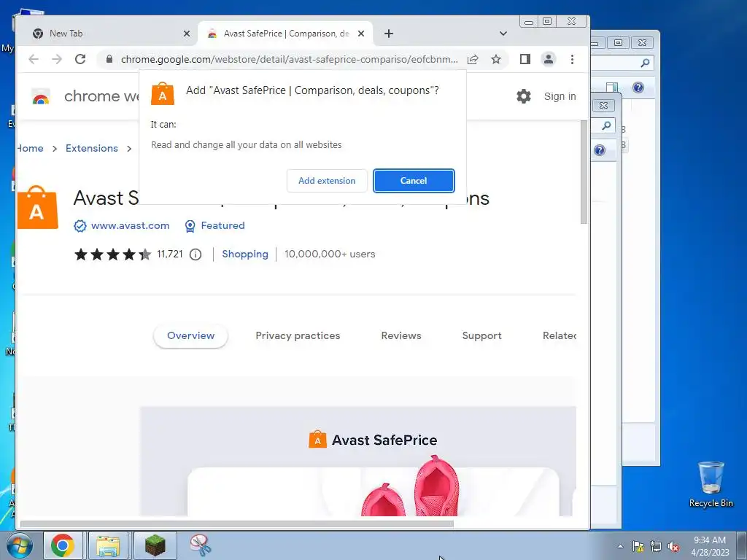Click Chrome icon in taskbar
The width and height of the screenshot is (747, 560).
click(63, 545)
